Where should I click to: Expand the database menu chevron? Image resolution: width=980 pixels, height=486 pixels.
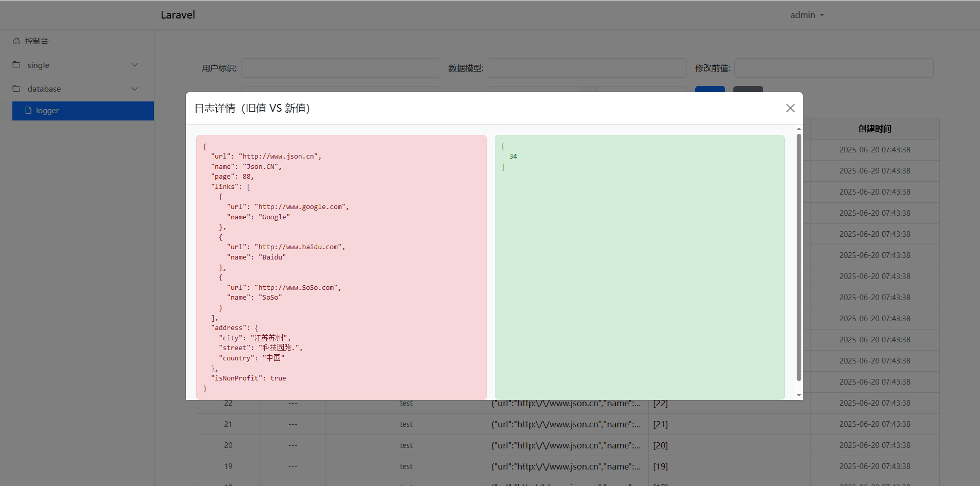click(x=135, y=89)
